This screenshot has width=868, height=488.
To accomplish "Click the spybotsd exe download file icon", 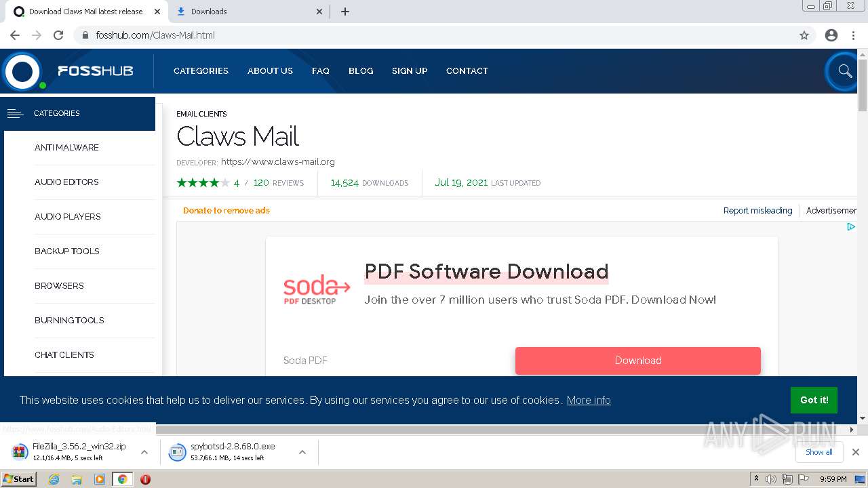I will [x=177, y=452].
